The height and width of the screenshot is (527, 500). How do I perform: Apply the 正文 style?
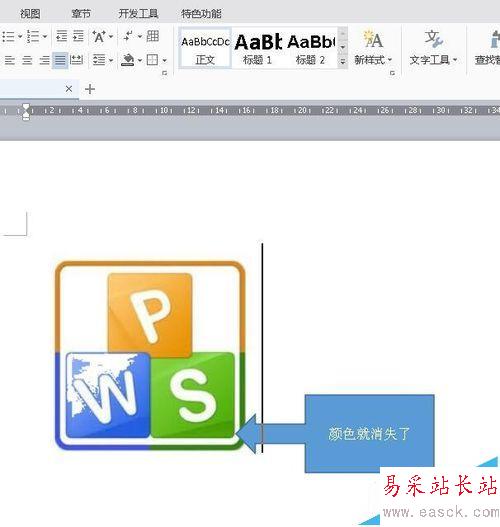[x=205, y=49]
